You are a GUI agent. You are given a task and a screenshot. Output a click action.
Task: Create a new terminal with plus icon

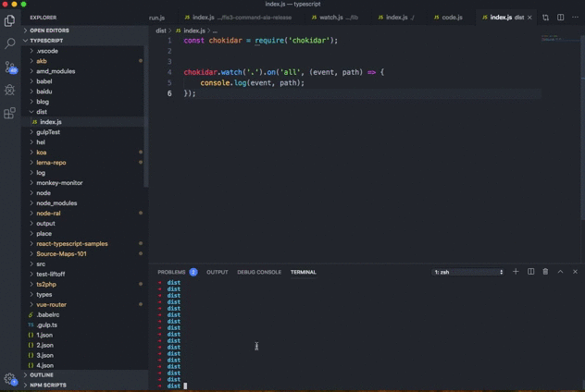coord(517,272)
